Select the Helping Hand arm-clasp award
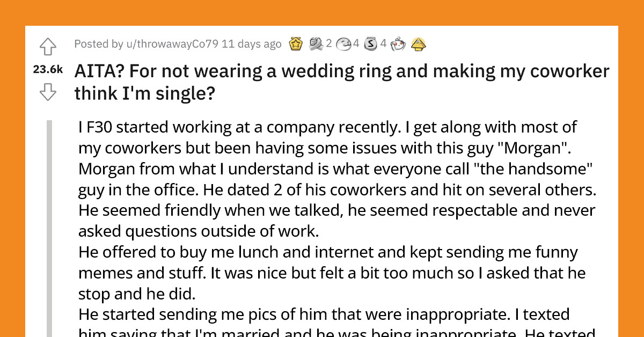Viewport: 644px width, 337px height. pos(316,45)
